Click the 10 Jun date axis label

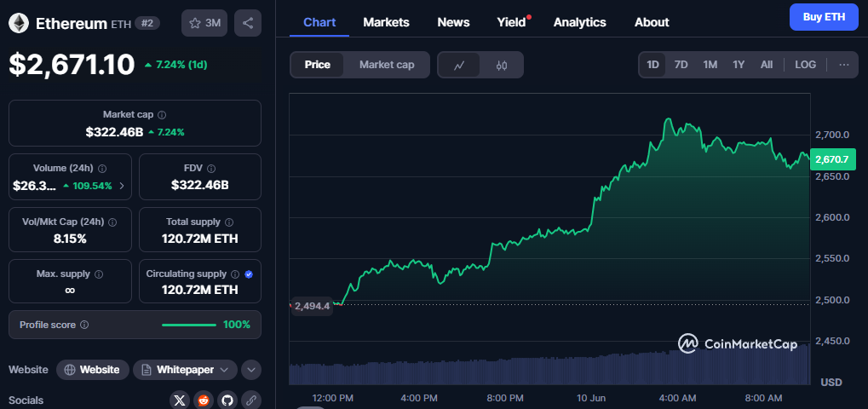tap(592, 399)
